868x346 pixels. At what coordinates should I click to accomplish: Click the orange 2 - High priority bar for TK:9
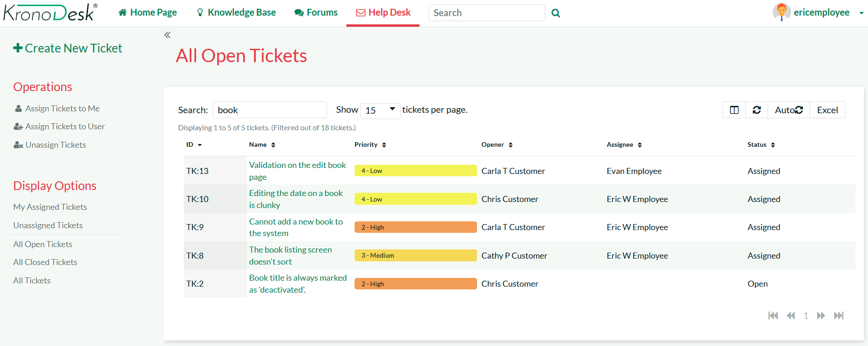coord(415,227)
